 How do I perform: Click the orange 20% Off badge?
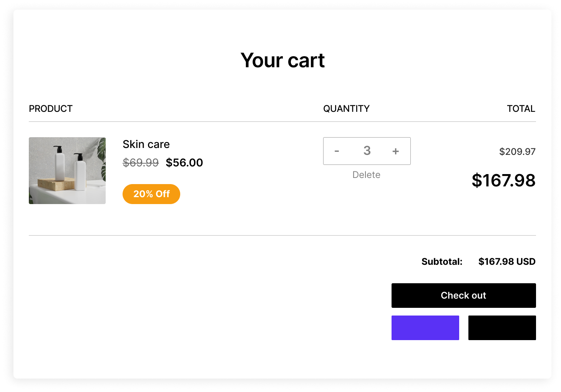(151, 194)
